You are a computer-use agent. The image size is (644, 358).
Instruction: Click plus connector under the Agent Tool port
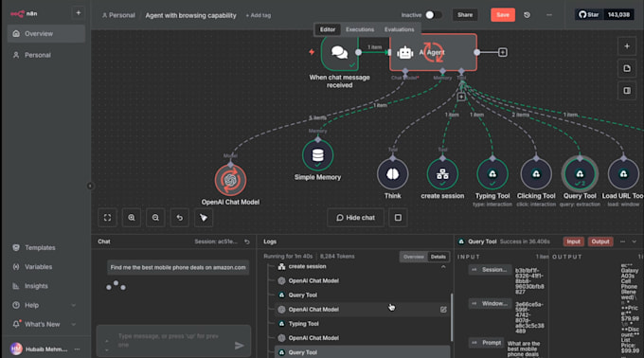(x=461, y=97)
